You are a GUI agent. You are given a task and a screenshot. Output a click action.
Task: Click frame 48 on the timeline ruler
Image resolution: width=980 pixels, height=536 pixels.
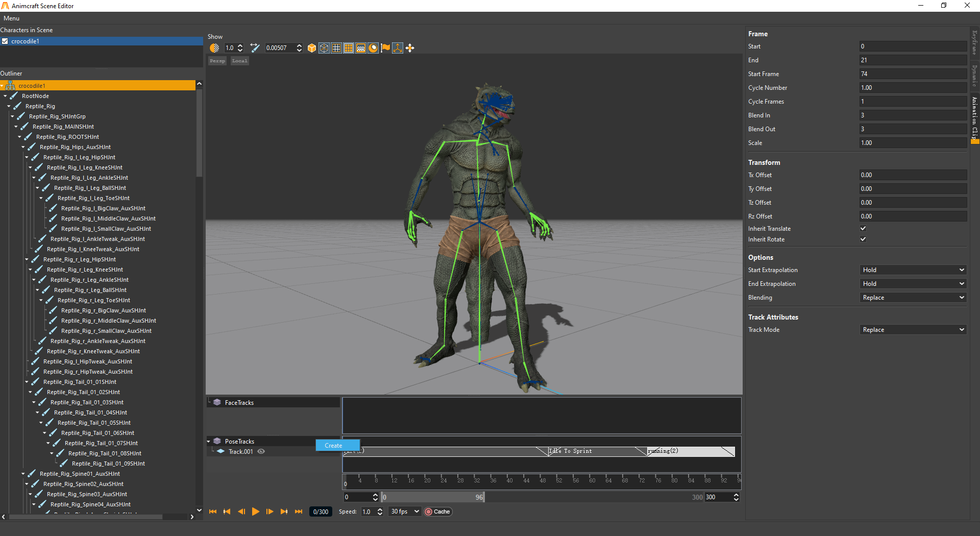pyautogui.click(x=543, y=480)
